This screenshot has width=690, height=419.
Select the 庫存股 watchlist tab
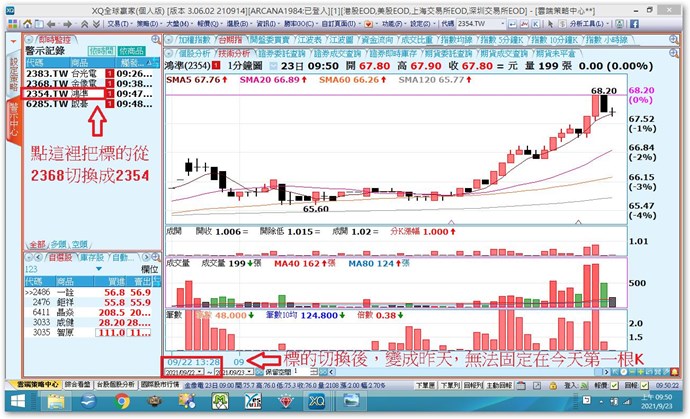[92, 257]
